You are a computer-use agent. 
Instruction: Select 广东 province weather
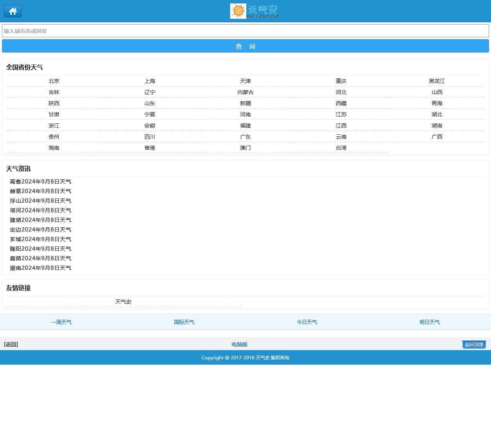[245, 137]
